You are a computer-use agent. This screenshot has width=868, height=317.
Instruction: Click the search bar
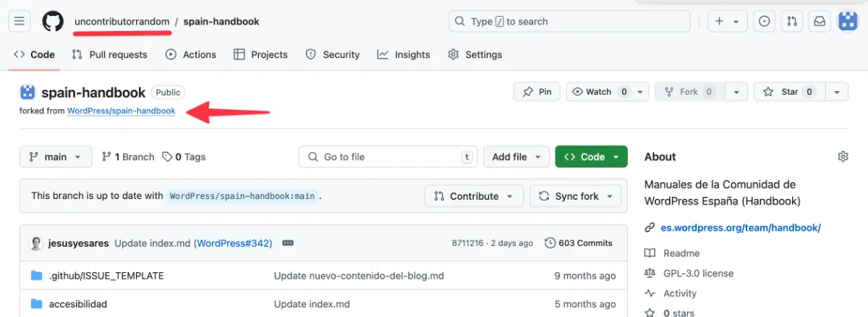(x=569, y=22)
